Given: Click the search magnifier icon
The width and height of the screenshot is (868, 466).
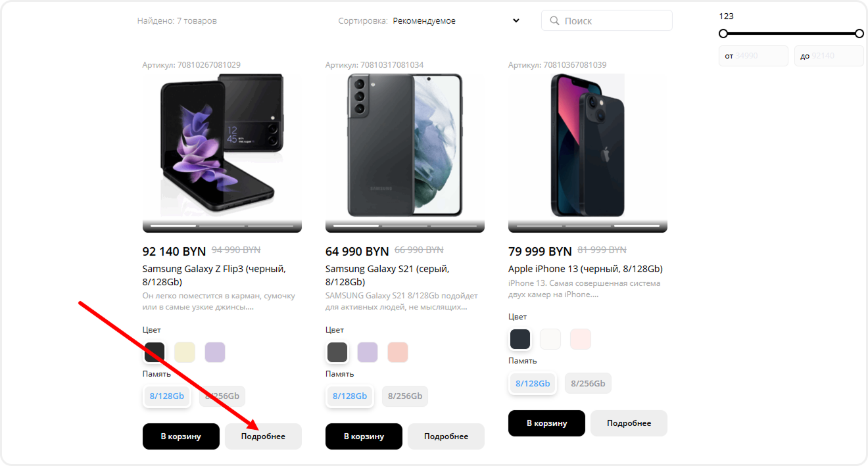Looking at the screenshot, I should [x=554, y=21].
